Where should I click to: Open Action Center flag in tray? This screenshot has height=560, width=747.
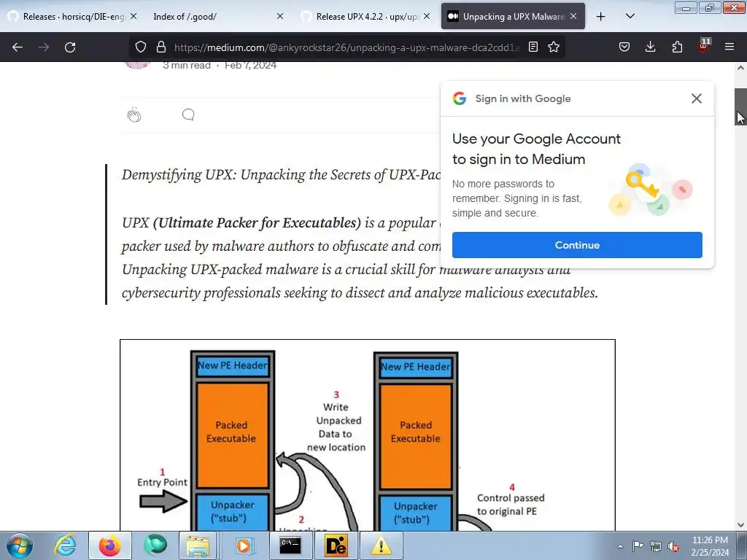[638, 546]
